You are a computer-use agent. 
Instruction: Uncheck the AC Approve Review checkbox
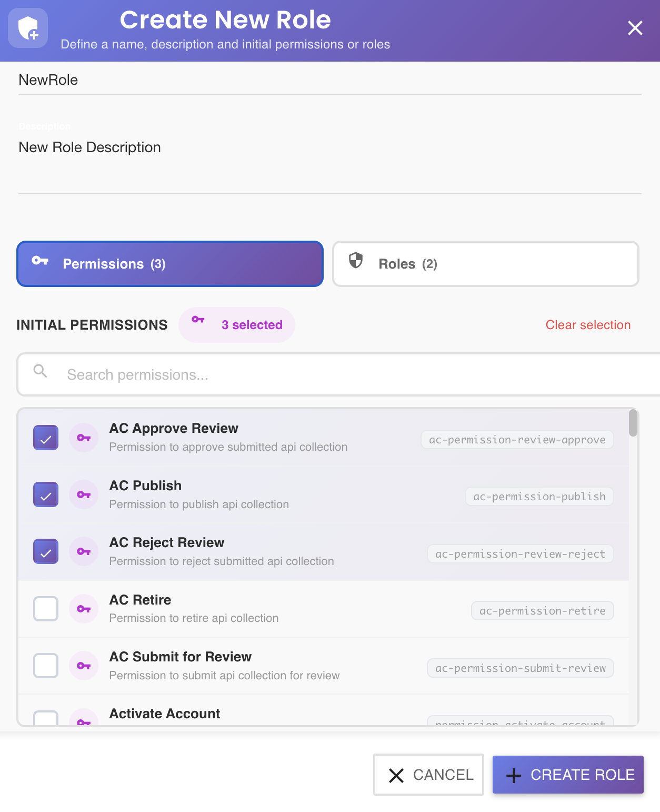tap(46, 438)
